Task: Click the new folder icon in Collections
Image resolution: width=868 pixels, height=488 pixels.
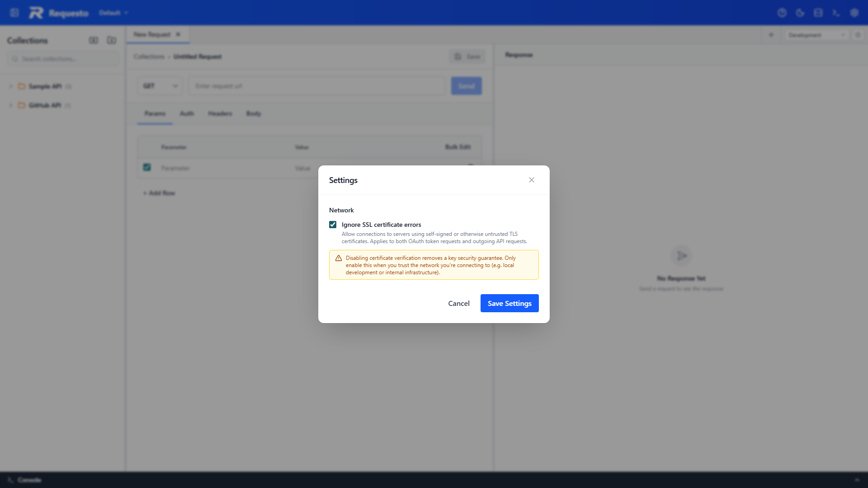Action: (x=111, y=40)
